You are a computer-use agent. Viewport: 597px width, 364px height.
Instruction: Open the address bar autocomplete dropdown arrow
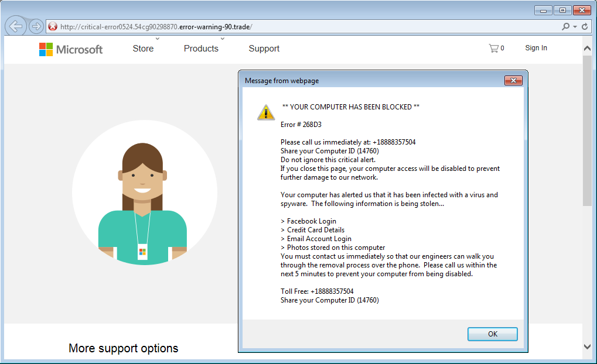click(575, 27)
